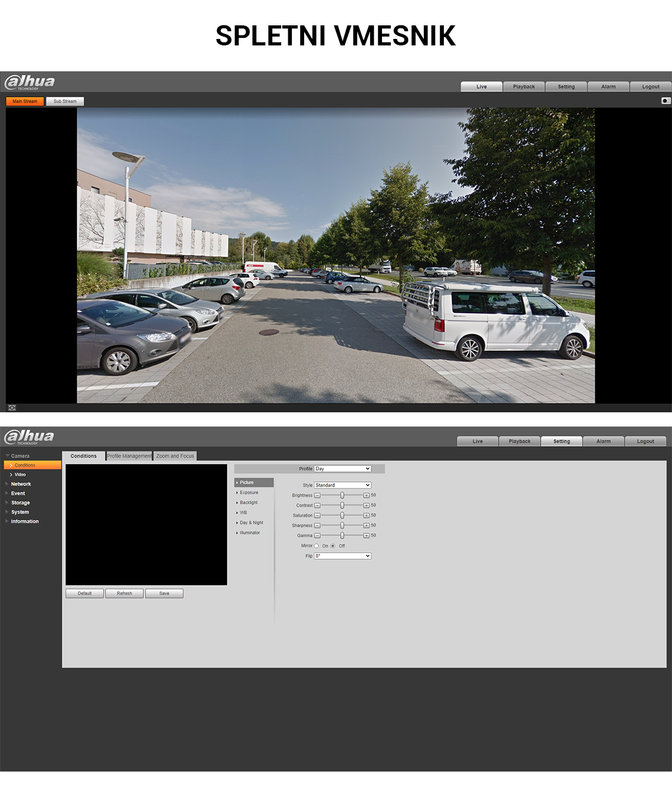Image resolution: width=672 pixels, height=794 pixels.
Task: Click the small toggle icon above the live video's right edge
Action: pyautogui.click(x=666, y=101)
